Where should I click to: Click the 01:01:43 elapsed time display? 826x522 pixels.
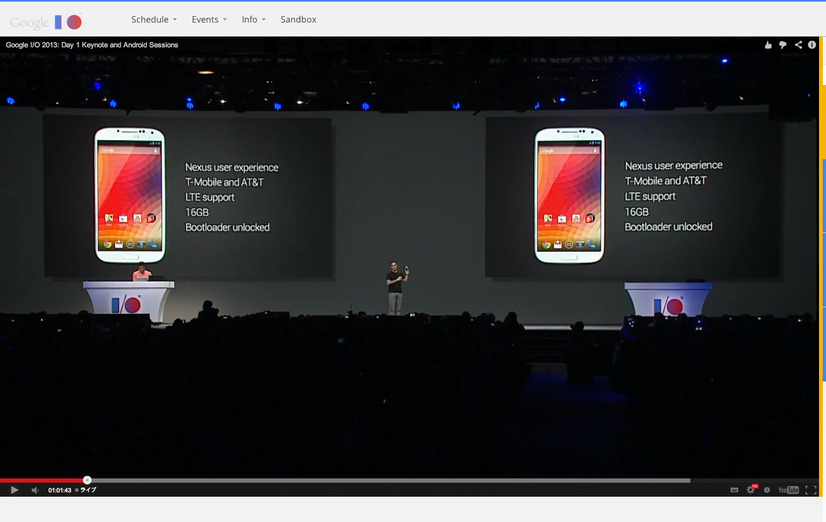[x=60, y=490]
